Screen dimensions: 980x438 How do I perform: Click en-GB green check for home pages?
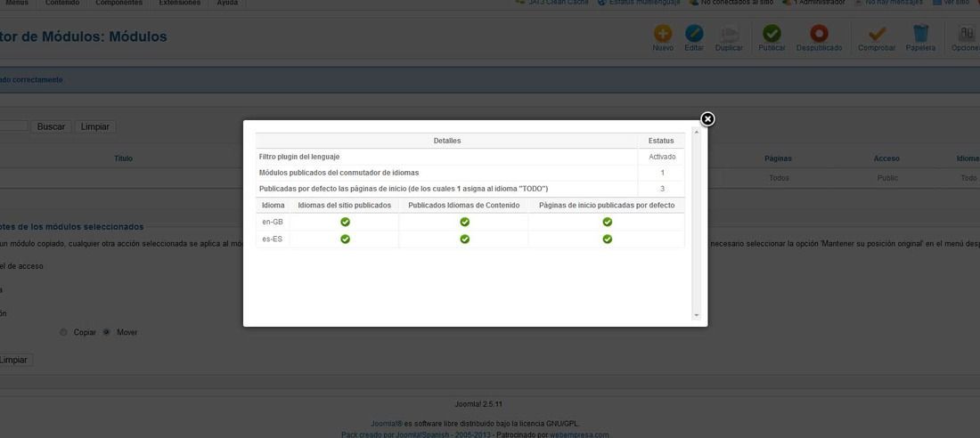click(607, 222)
